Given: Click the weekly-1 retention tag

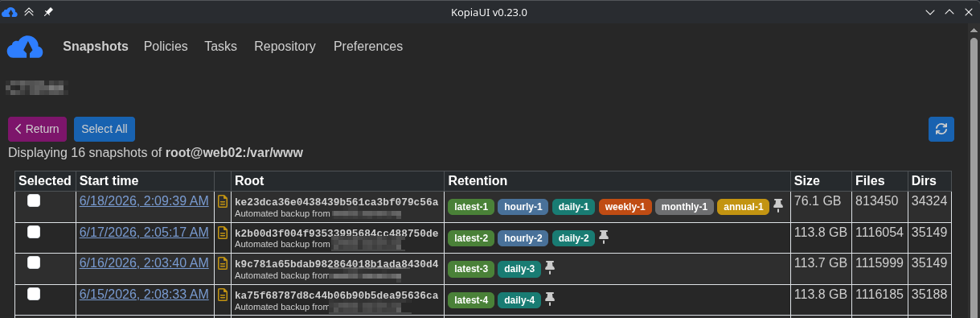Looking at the screenshot, I should (625, 207).
